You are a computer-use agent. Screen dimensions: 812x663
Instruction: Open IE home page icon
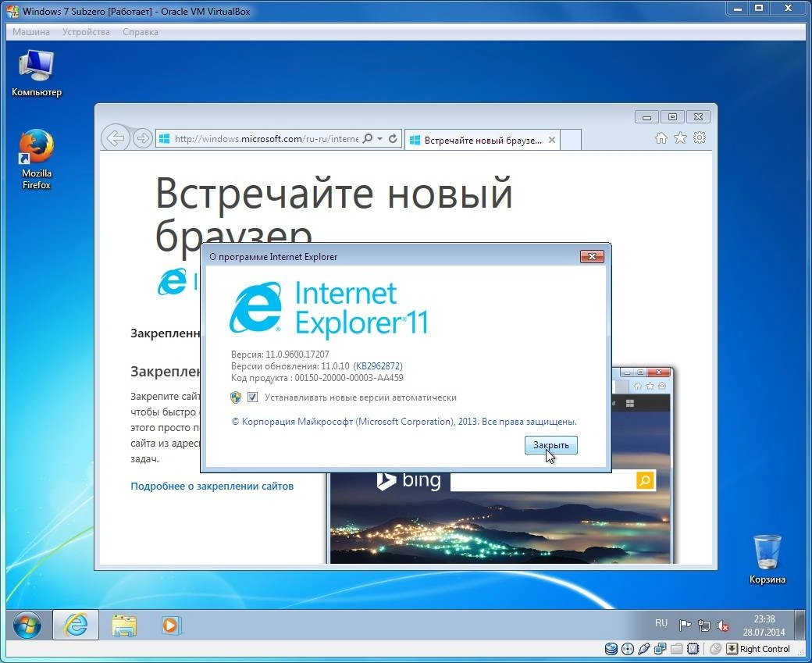pos(661,137)
